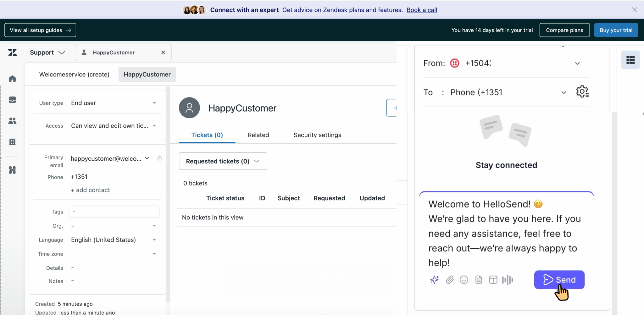Switch to the Related tab
The height and width of the screenshot is (315, 644).
tap(258, 135)
